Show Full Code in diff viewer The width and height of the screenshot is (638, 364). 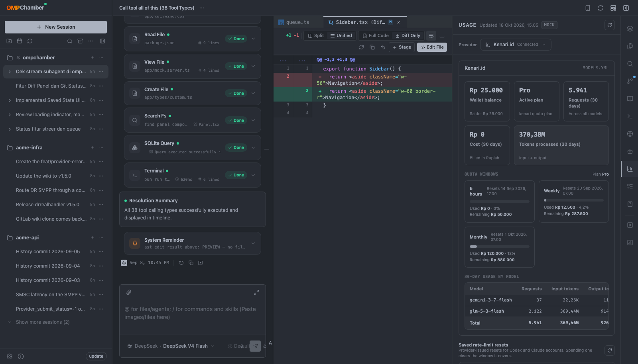(376, 36)
